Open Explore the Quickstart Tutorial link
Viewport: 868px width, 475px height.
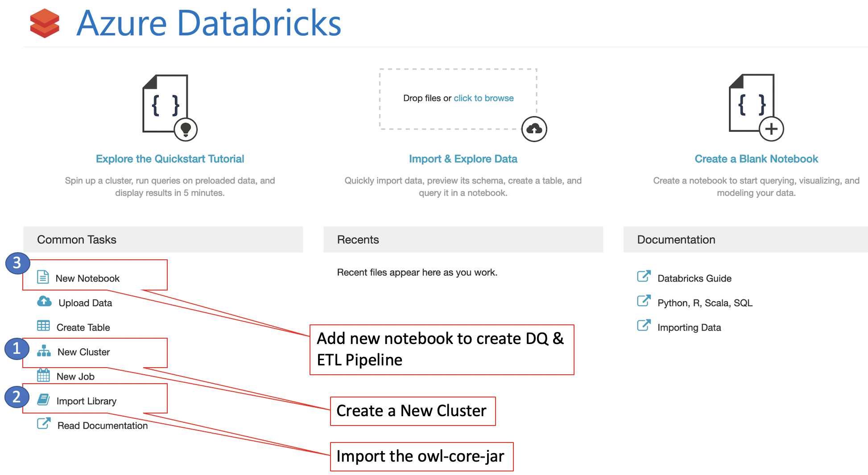tap(170, 159)
